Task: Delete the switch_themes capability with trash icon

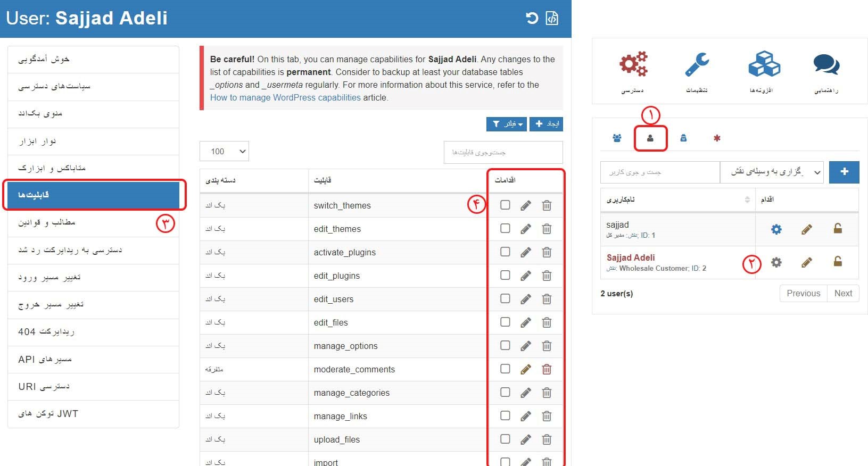Action: pos(547,206)
